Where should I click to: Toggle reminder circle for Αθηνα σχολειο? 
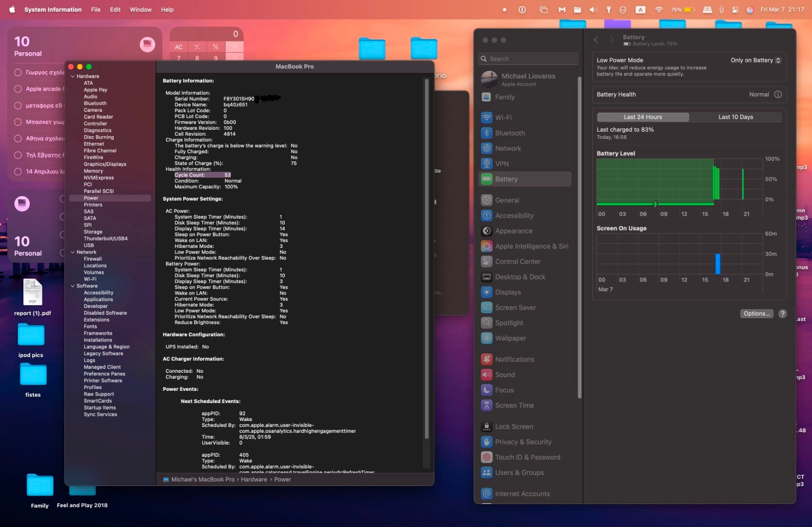pyautogui.click(x=18, y=139)
